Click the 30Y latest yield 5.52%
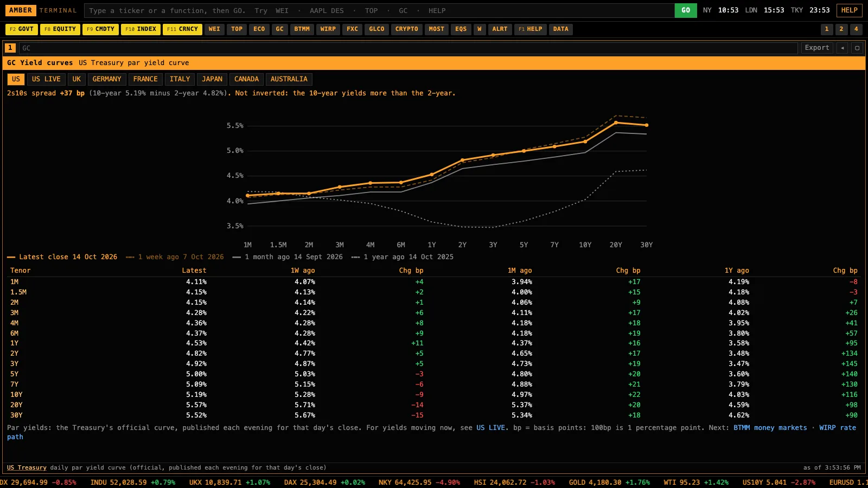Viewport: 868px width, 488px height. (x=196, y=415)
